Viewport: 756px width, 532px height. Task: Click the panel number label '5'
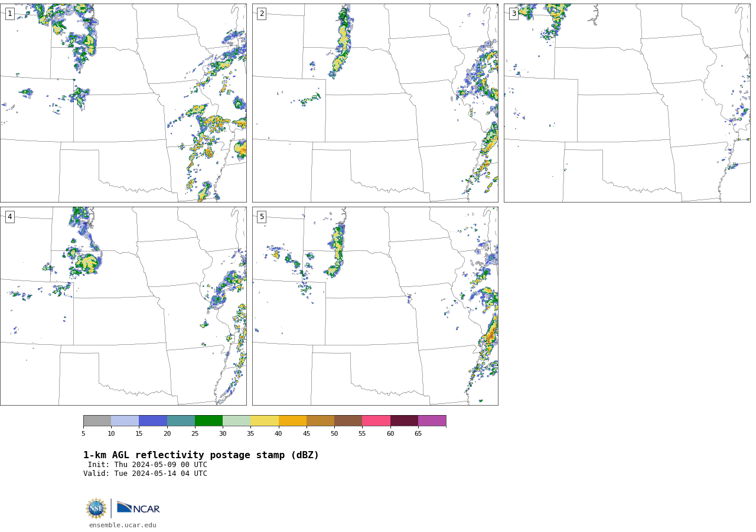[x=262, y=217]
